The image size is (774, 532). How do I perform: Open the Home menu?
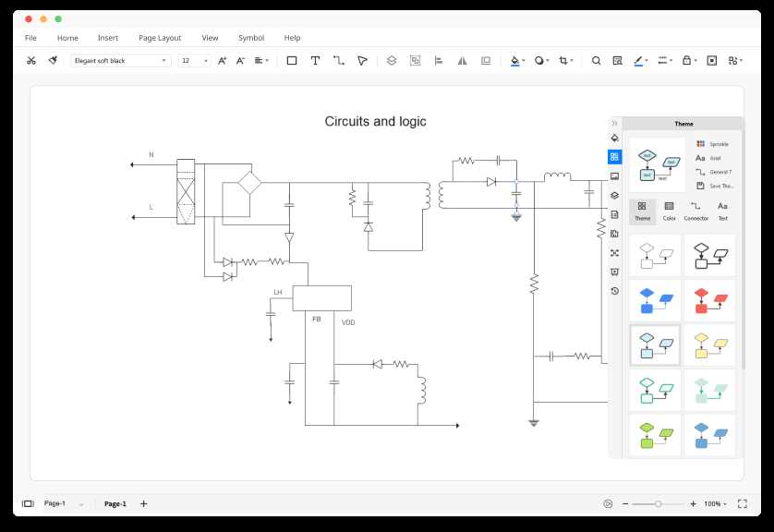[x=67, y=38]
